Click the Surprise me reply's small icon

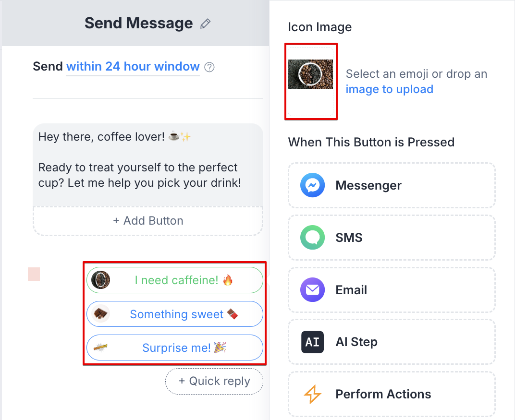click(101, 347)
